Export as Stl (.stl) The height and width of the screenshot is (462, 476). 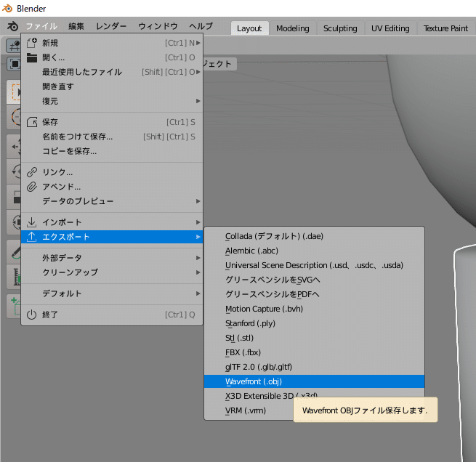(314, 338)
